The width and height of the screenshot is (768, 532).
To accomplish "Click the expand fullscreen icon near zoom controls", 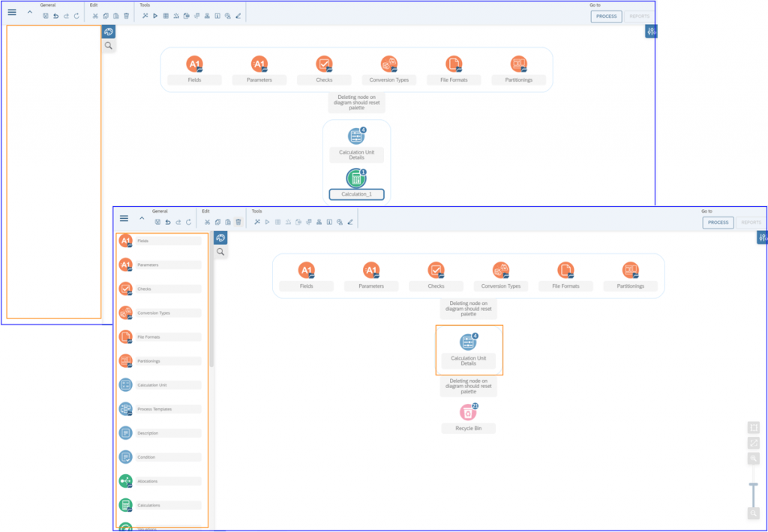I will [x=753, y=444].
